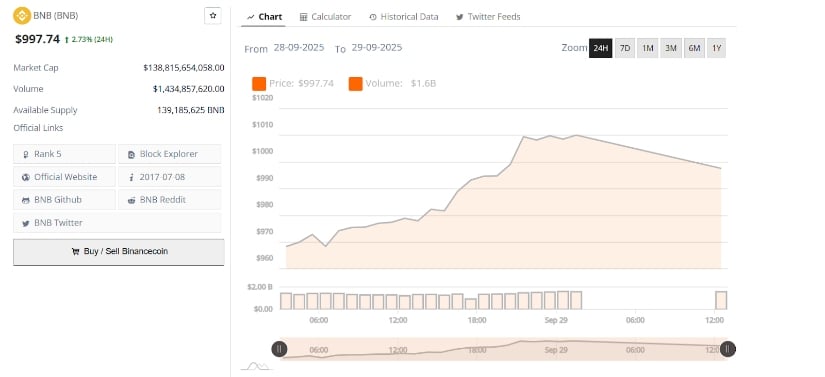Select the 7D zoom range
Screen dimensions: 825x377
625,48
